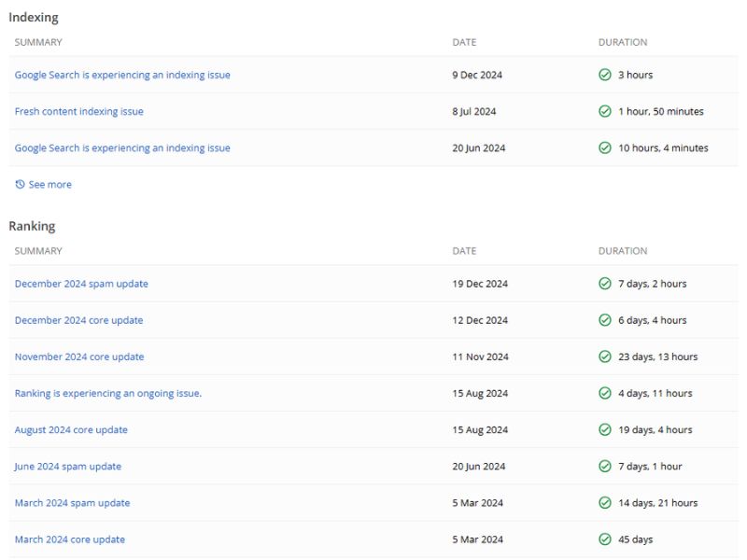Open the August 2024 core update incident

pyautogui.click(x=72, y=429)
